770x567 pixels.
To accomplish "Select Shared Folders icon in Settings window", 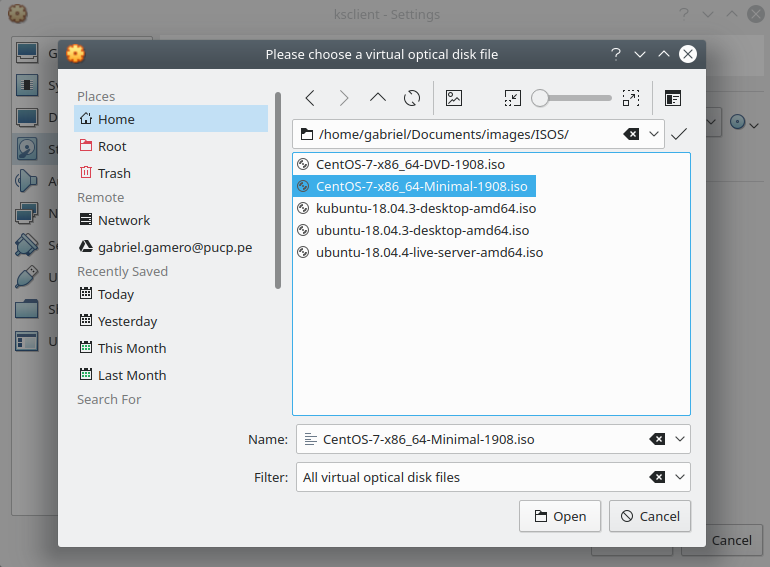I will coord(27,309).
